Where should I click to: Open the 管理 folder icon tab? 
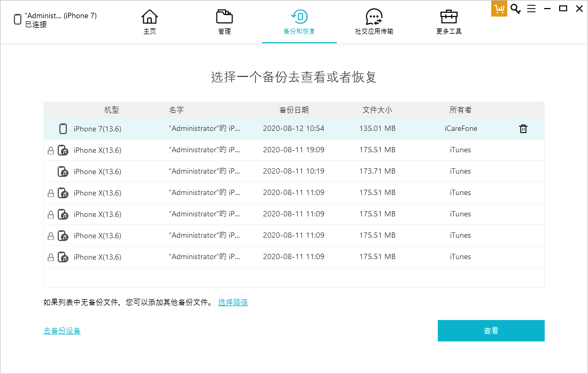pyautogui.click(x=225, y=17)
